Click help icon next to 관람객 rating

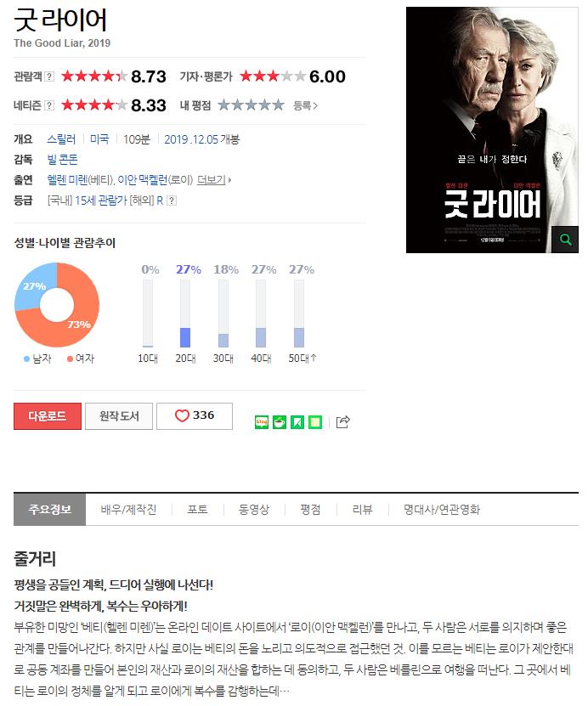click(x=49, y=76)
